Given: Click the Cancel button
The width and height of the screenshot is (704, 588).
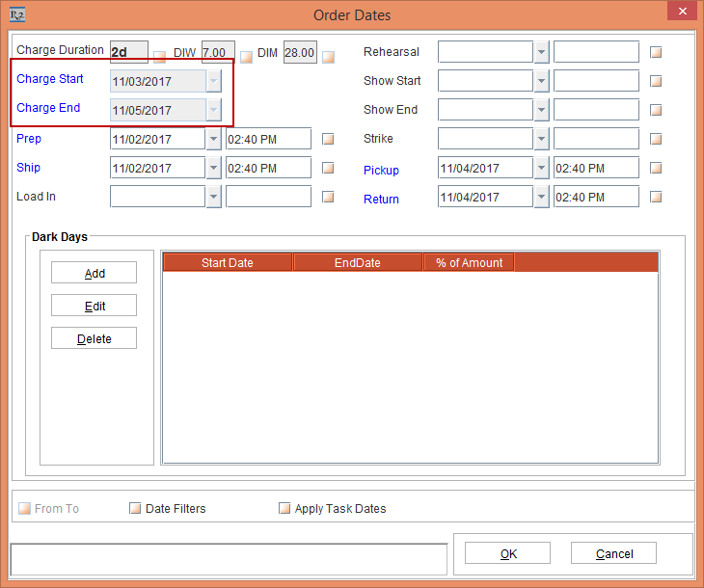Looking at the screenshot, I should coord(613,553).
